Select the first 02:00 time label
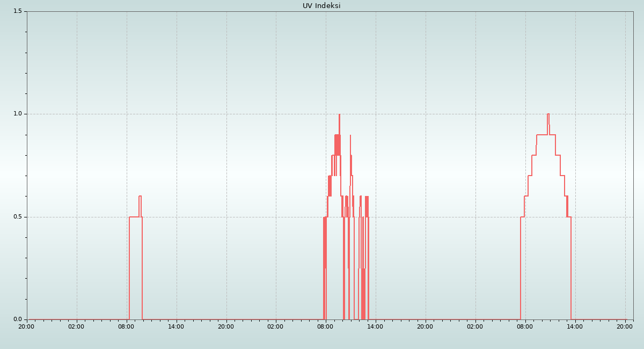This screenshot has height=349, width=644. tap(76, 326)
